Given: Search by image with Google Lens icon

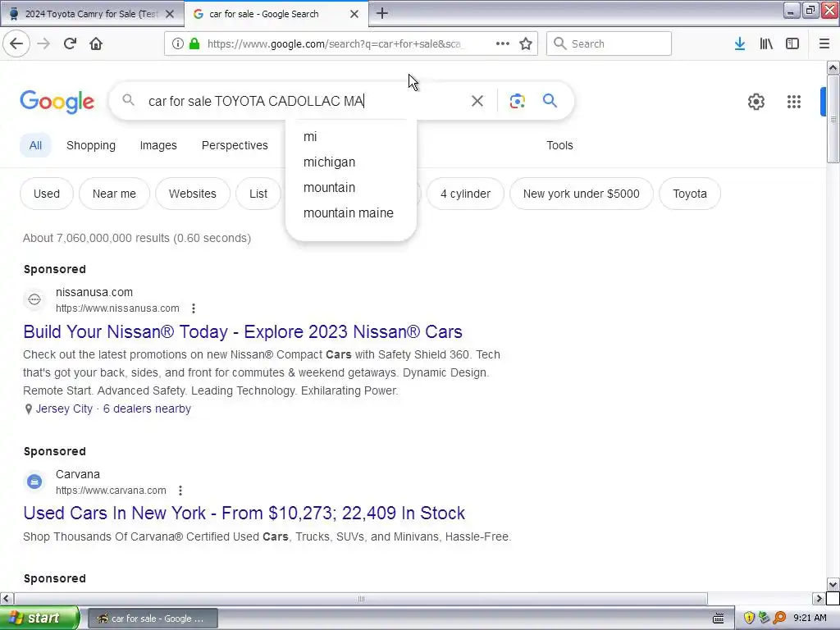Looking at the screenshot, I should pos(517,101).
